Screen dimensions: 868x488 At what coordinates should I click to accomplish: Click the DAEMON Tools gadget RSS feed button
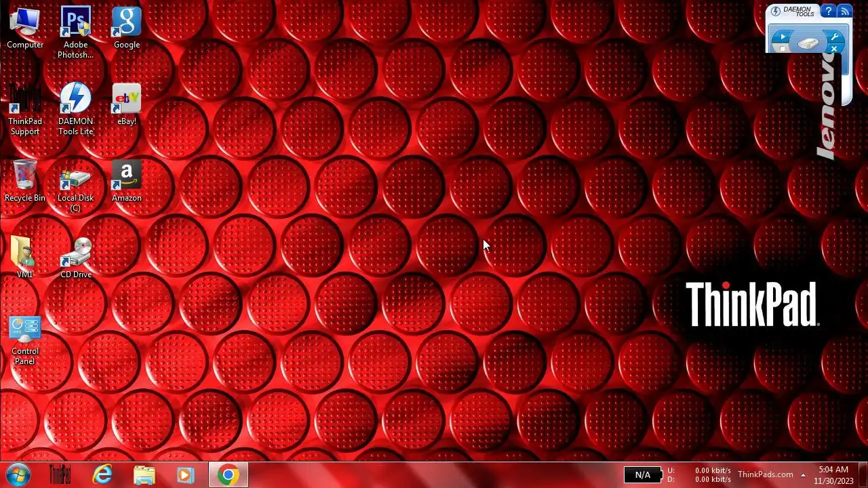point(844,12)
